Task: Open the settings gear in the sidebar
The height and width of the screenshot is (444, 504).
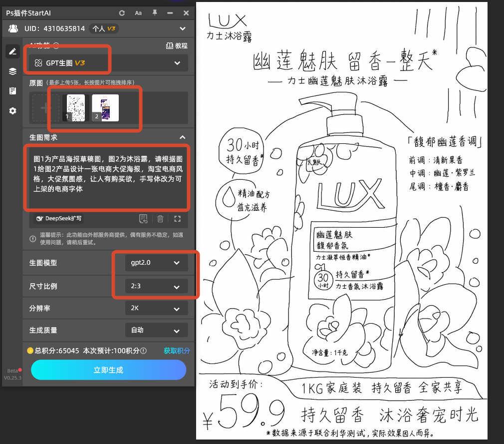Action: click(12, 111)
